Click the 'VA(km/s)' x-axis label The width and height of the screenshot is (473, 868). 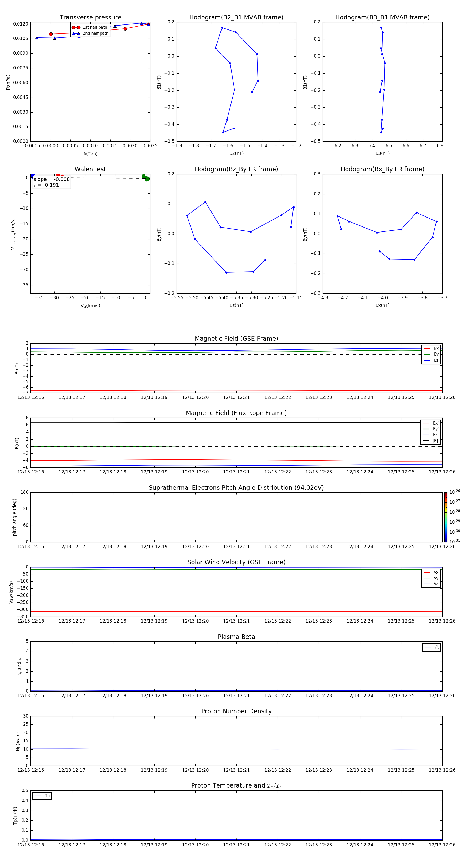pos(90,306)
